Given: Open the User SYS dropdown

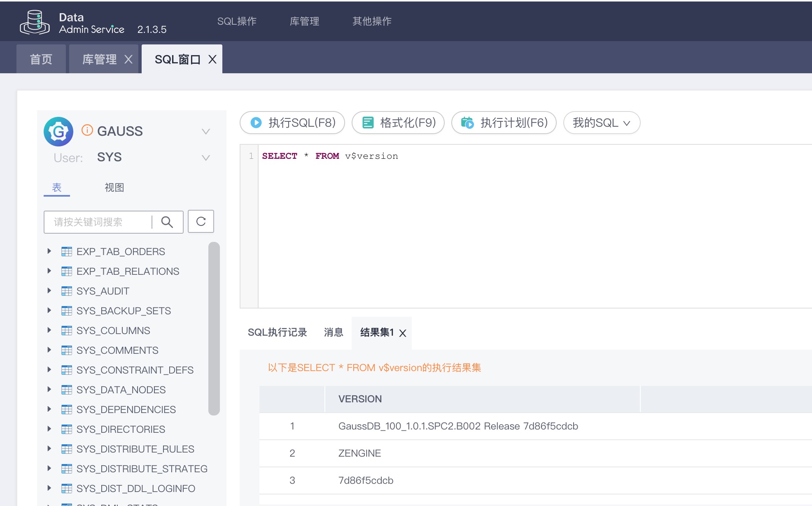Looking at the screenshot, I should click(x=205, y=157).
